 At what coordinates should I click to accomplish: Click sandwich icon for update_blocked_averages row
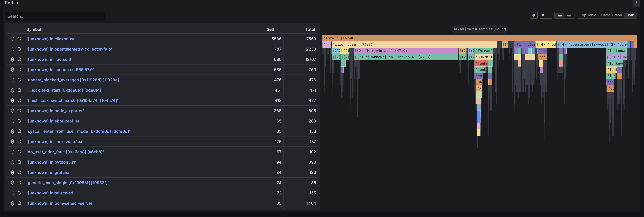[12, 80]
